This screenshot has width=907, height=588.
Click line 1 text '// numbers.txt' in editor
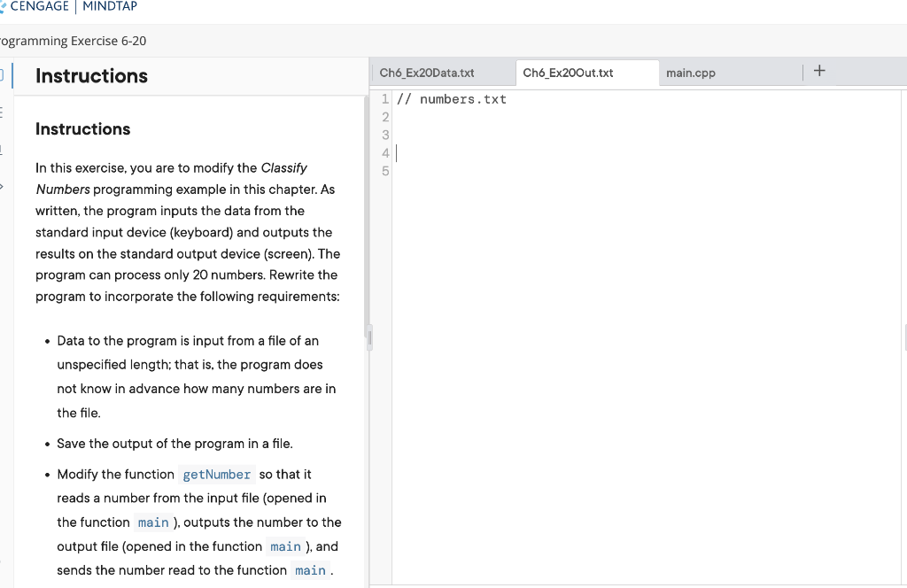451,99
